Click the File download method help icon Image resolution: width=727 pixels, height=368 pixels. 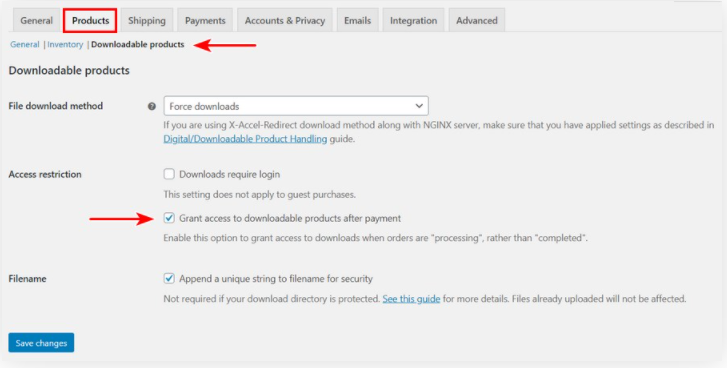pos(152,106)
